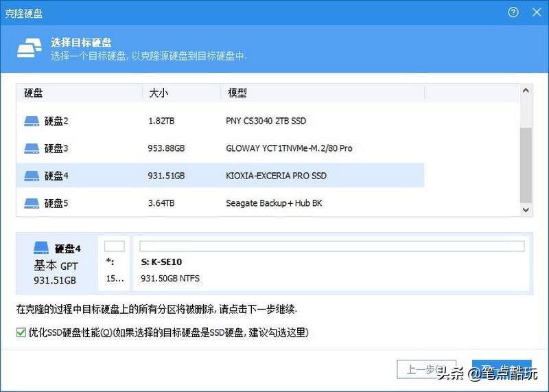Viewport: 549px width, 392px height.
Task: Click the disk icon for 硬盘2
Action: coord(32,122)
